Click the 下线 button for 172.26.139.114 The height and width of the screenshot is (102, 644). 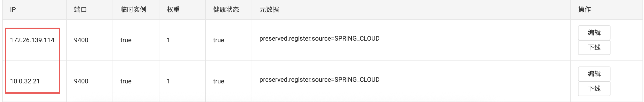(594, 47)
